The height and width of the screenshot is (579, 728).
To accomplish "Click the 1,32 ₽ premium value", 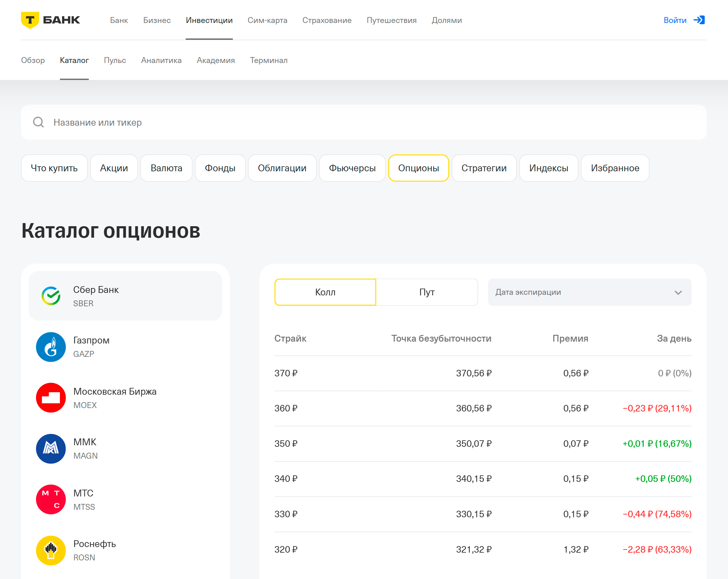I will point(576,549).
